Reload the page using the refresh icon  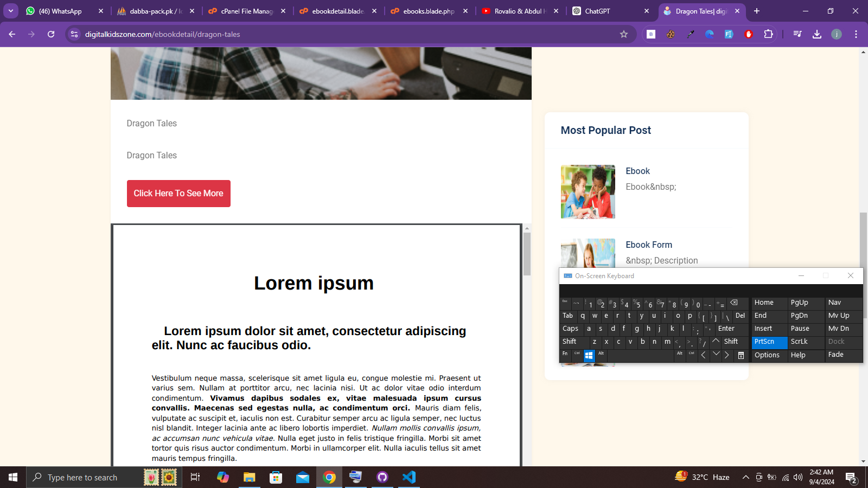pyautogui.click(x=51, y=34)
